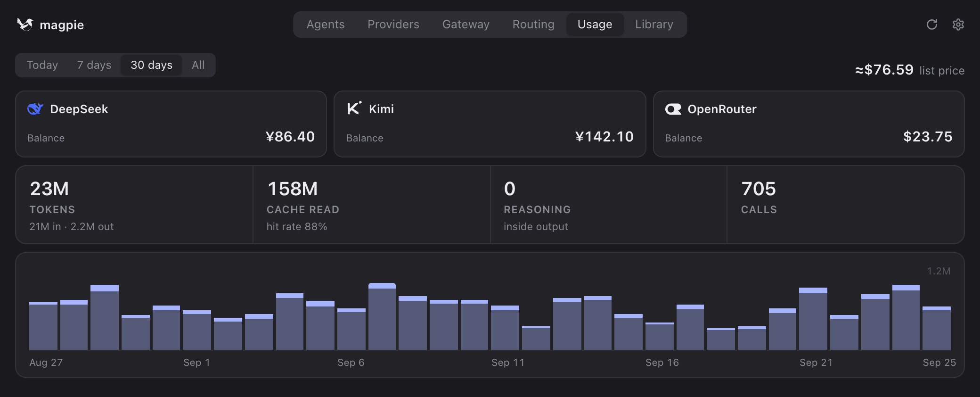Click the Sep 11 date label
The height and width of the screenshot is (397, 980).
(x=508, y=363)
